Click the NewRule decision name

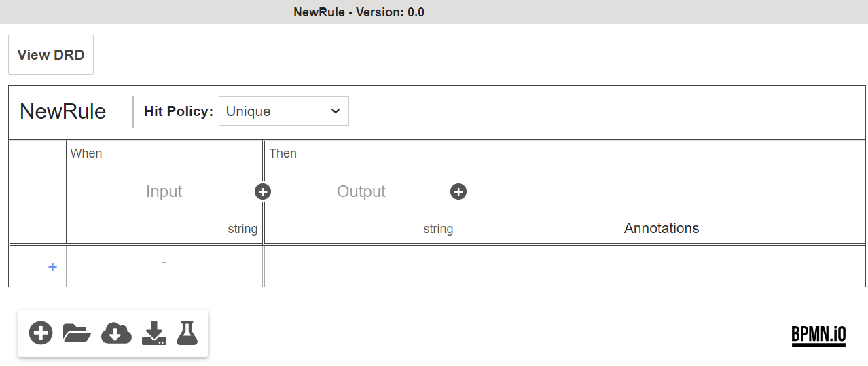63,111
